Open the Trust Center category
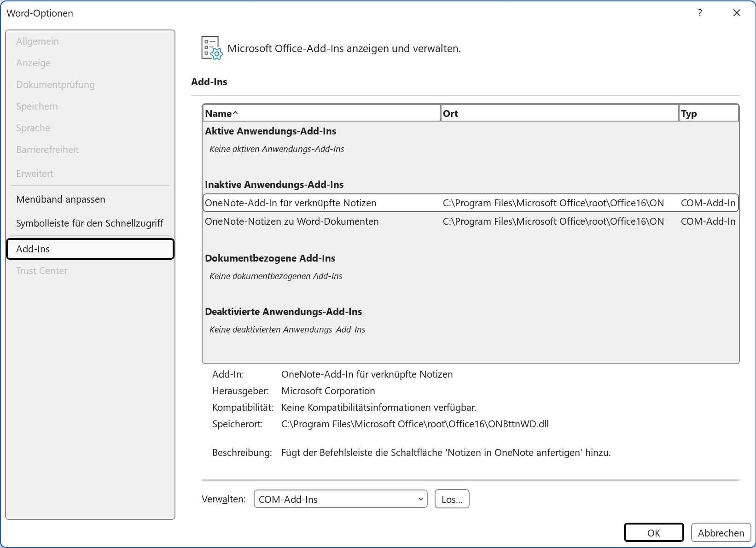756x548 pixels. pos(41,271)
